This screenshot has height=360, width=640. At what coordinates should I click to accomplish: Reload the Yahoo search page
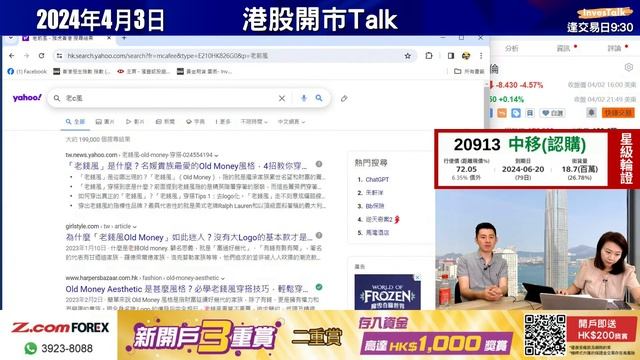pos(42,56)
